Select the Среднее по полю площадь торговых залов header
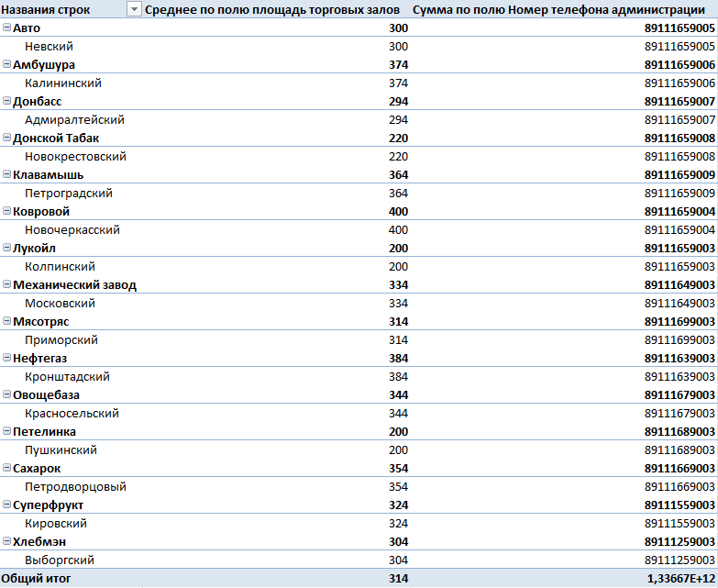Image resolution: width=718 pixels, height=588 pixels. (272, 9)
